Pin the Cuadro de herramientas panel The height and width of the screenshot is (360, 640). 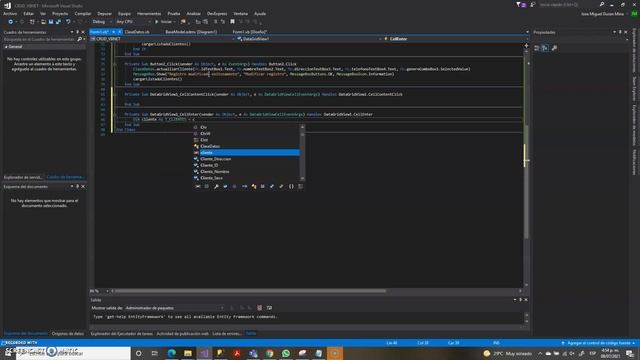[x=77, y=32]
